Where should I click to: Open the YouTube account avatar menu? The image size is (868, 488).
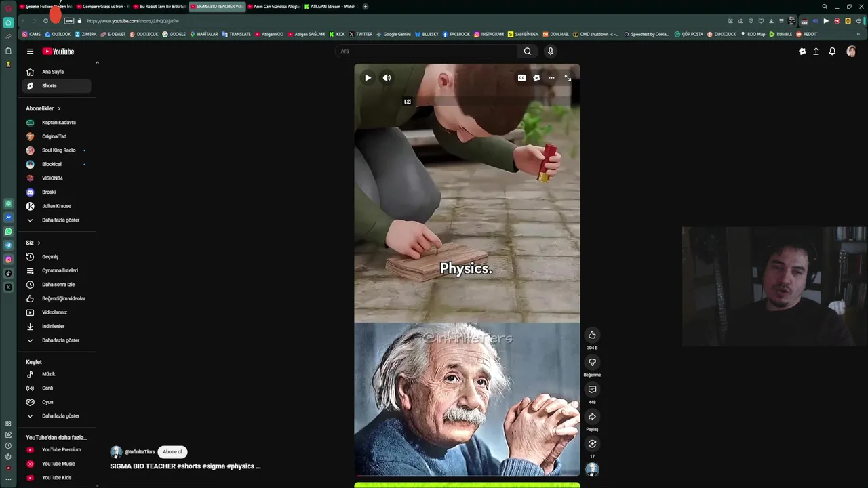point(851,52)
